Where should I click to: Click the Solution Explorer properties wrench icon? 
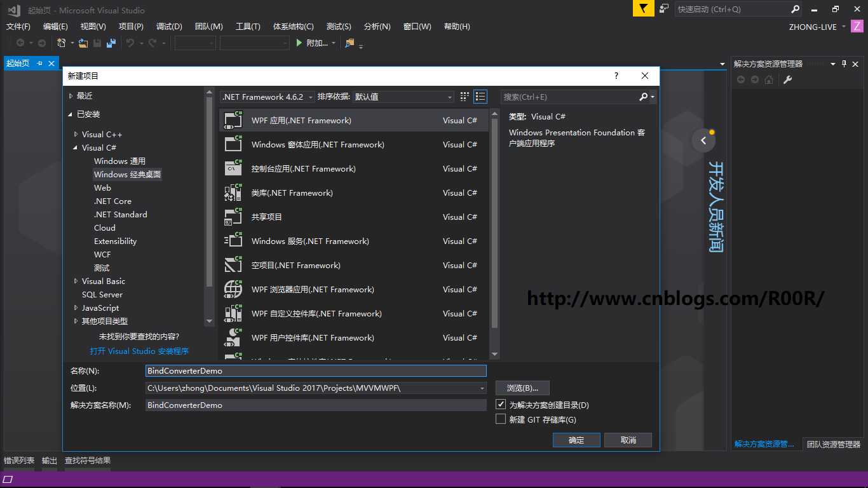tap(787, 79)
